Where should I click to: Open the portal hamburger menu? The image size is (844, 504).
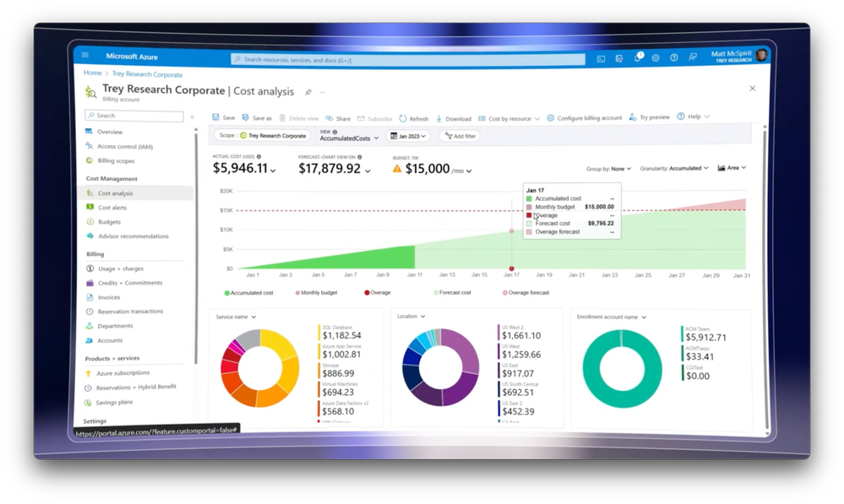(x=85, y=55)
